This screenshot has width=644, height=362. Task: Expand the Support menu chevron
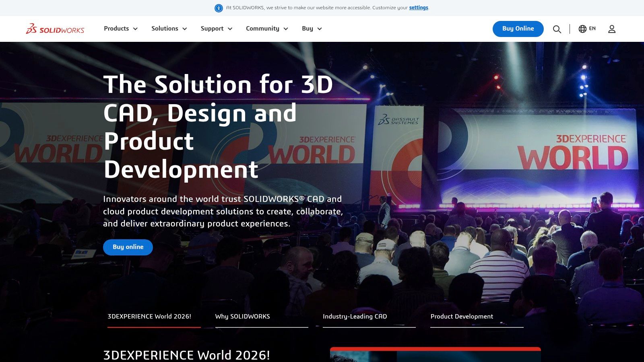[230, 29]
